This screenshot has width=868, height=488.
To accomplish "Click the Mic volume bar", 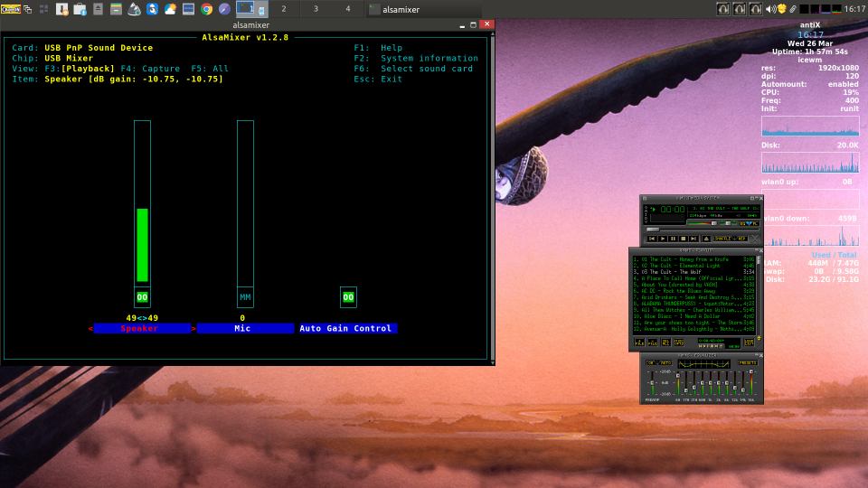I will tap(245, 202).
